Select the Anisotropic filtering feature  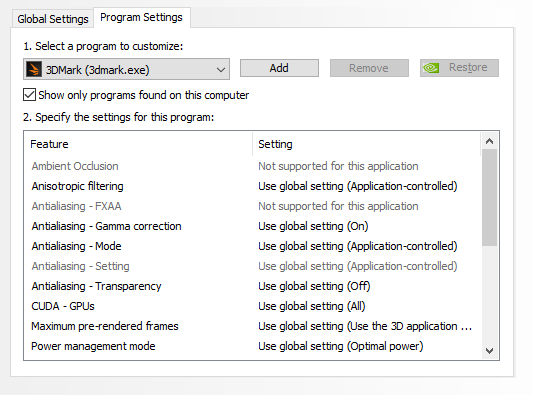[78, 186]
